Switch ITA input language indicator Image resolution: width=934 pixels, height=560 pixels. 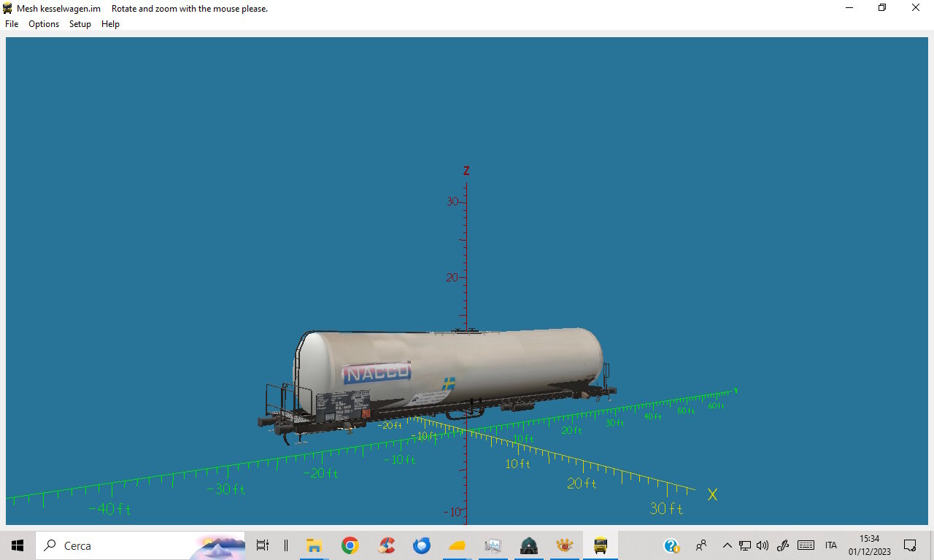pyautogui.click(x=831, y=545)
